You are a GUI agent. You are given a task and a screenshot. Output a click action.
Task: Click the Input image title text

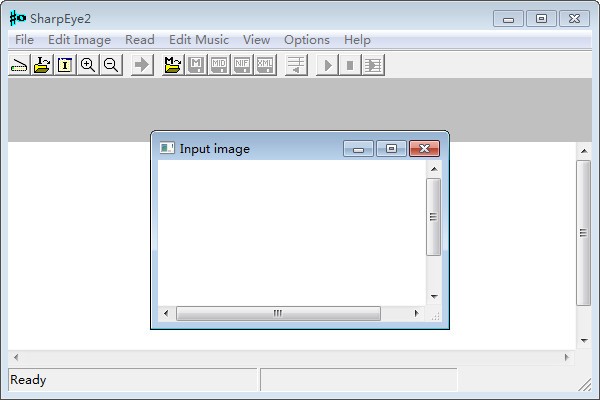pos(215,149)
